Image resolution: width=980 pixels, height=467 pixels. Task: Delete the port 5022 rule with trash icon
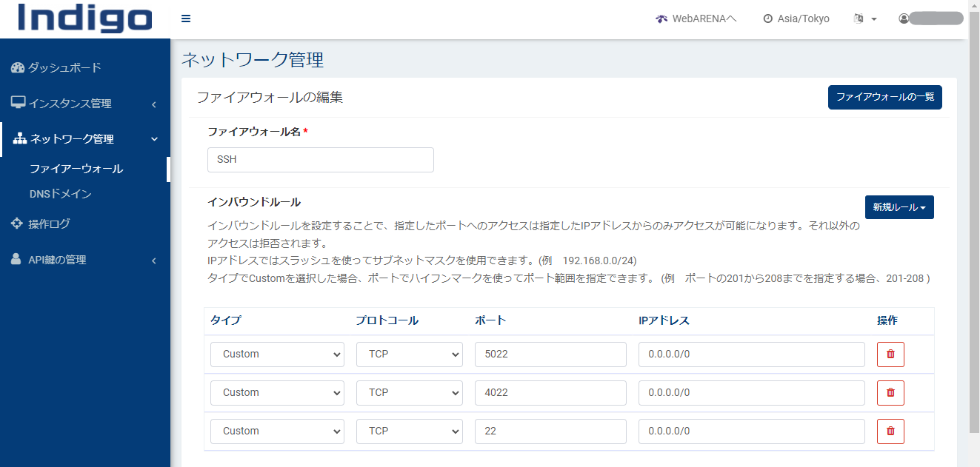click(x=890, y=355)
